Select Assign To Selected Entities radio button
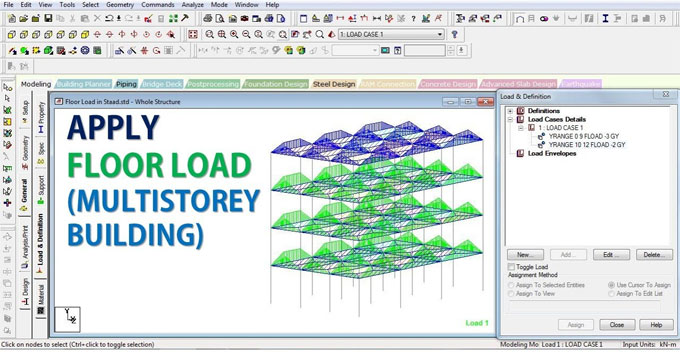This screenshot has height=361, width=680. coord(511,285)
